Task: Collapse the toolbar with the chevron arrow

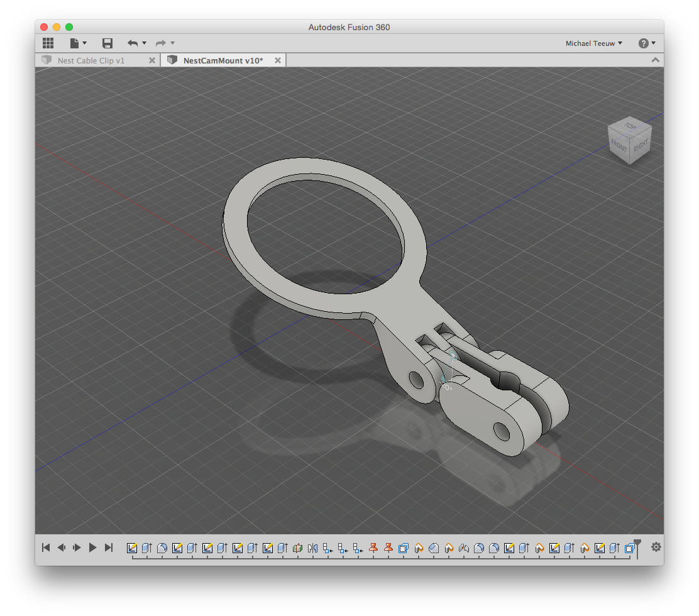Action: 655,60
